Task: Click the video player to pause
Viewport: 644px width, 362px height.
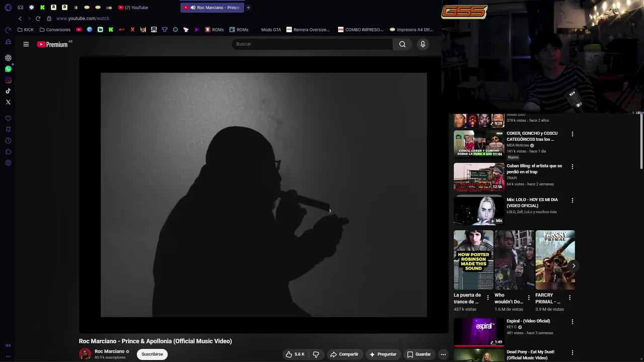Action: pos(264,195)
